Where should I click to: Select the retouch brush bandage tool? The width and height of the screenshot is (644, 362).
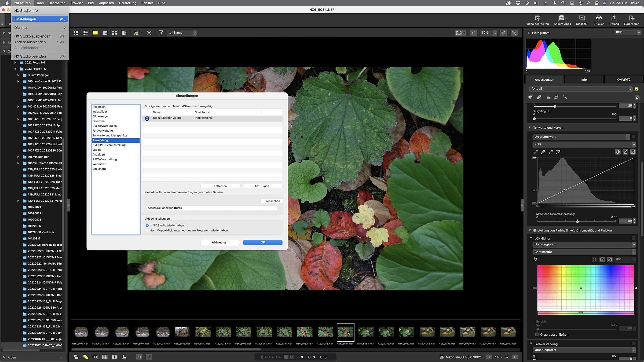[x=539, y=97]
